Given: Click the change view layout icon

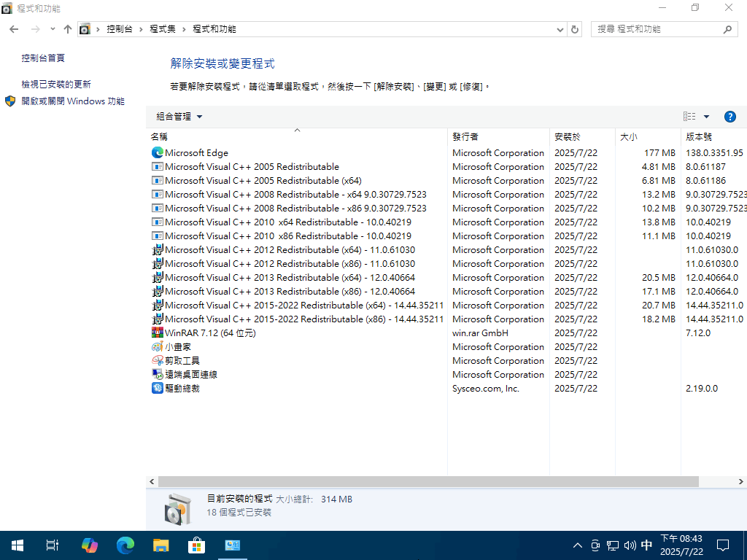Looking at the screenshot, I should [689, 116].
